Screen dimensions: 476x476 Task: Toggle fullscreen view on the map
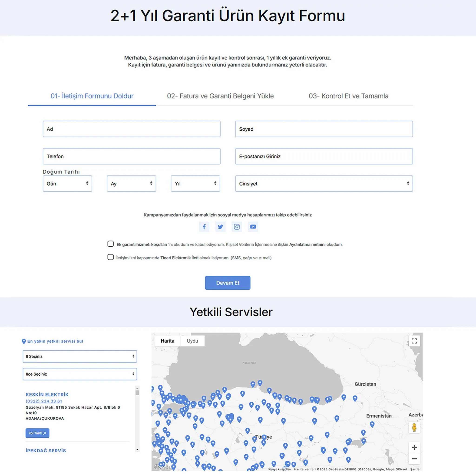[414, 341]
